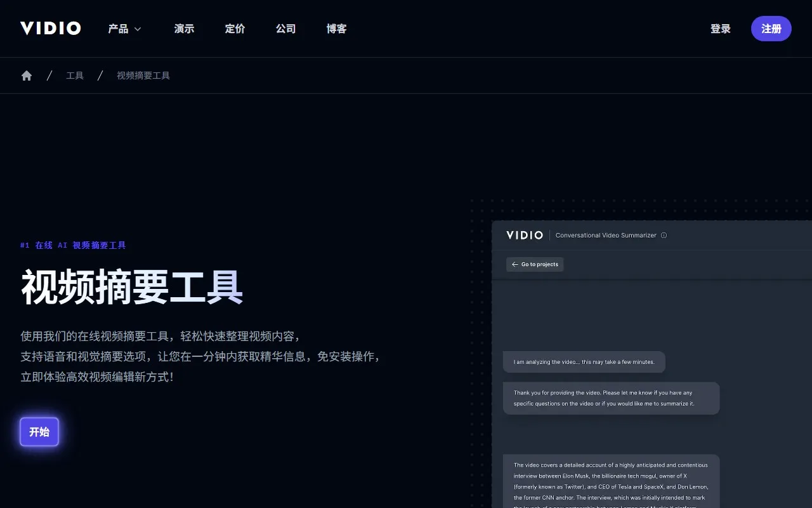Click the VIDIO logo inside the summarizer panel
The height and width of the screenshot is (508, 812).
[x=525, y=235]
